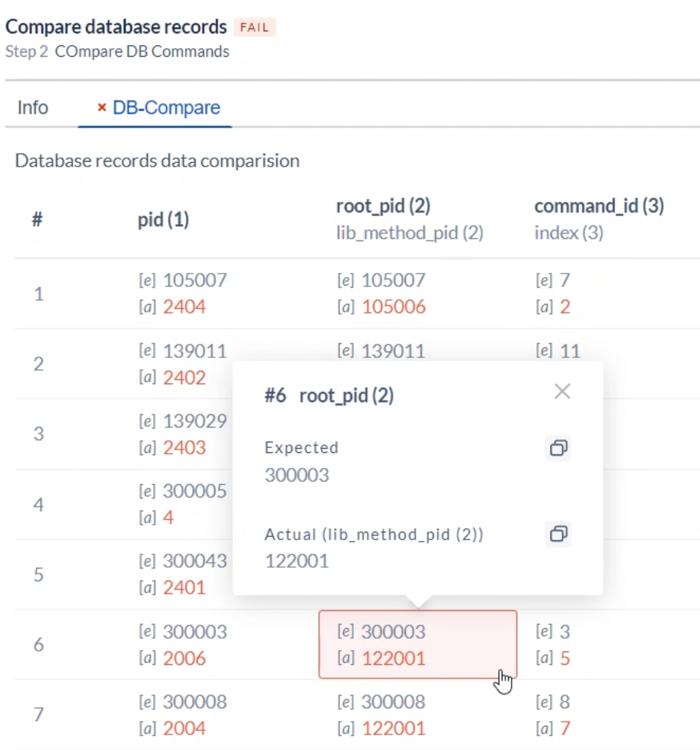Screen dimensions: 700x750
Task: Select the actual value 2404 in row 1
Action: pos(186,307)
